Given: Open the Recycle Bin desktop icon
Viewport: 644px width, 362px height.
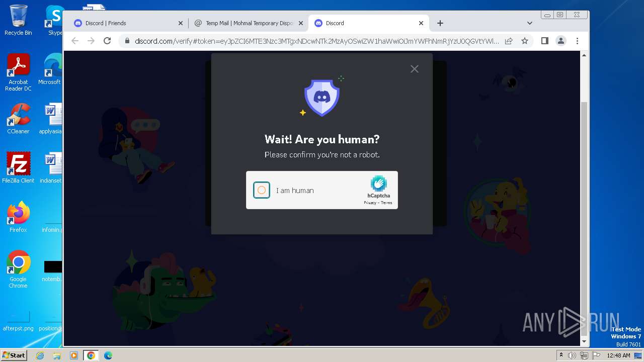Looking at the screenshot, I should click(18, 20).
